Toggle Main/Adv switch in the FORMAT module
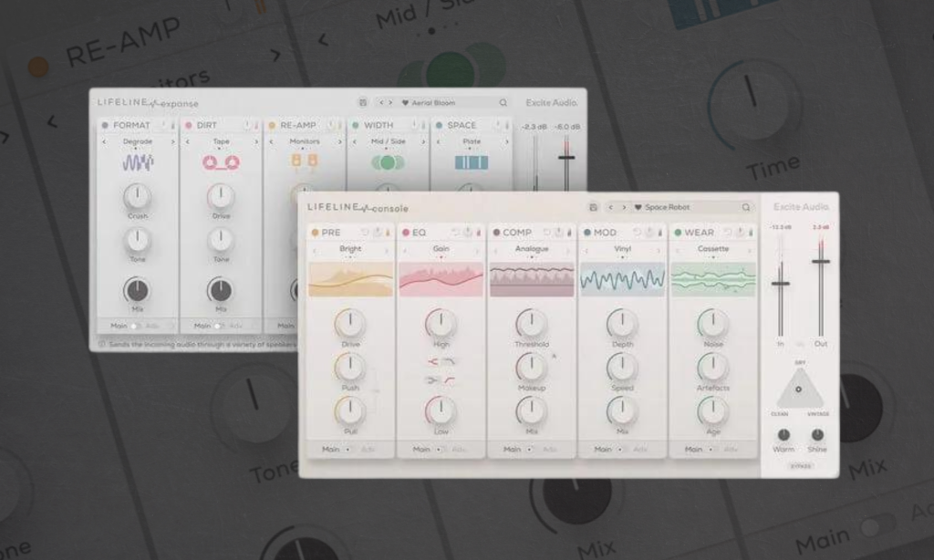Viewport: 934px width, 560px height. (134, 326)
